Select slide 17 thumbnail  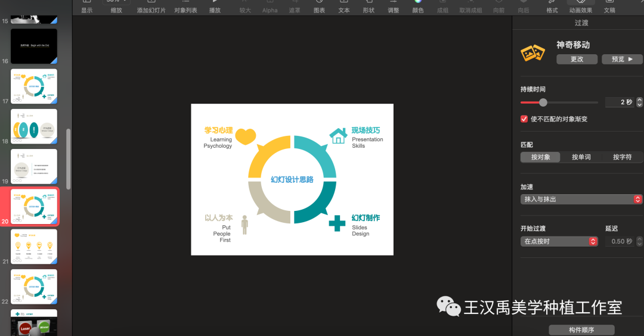coord(33,86)
